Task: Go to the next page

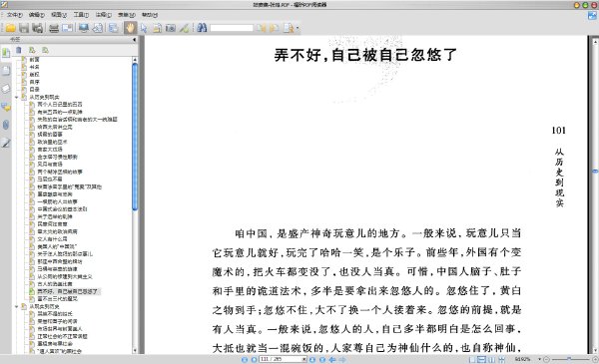Action: (312, 359)
